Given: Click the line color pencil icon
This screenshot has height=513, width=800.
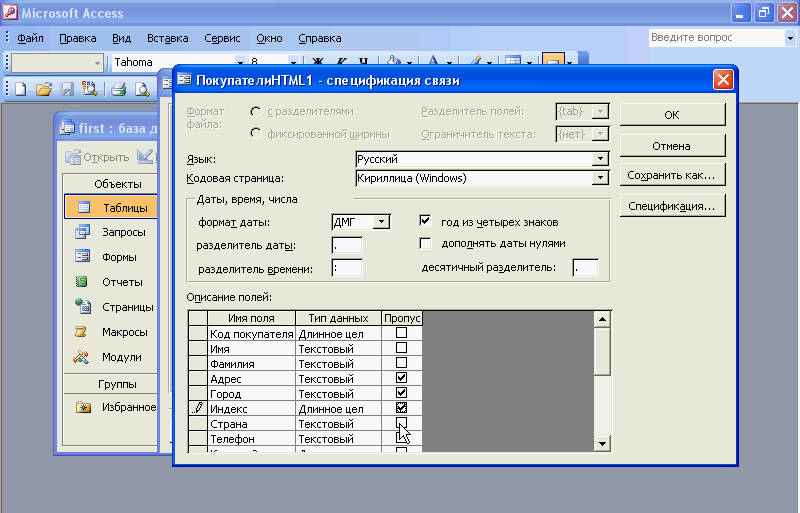Looking at the screenshot, I should coord(475,62).
